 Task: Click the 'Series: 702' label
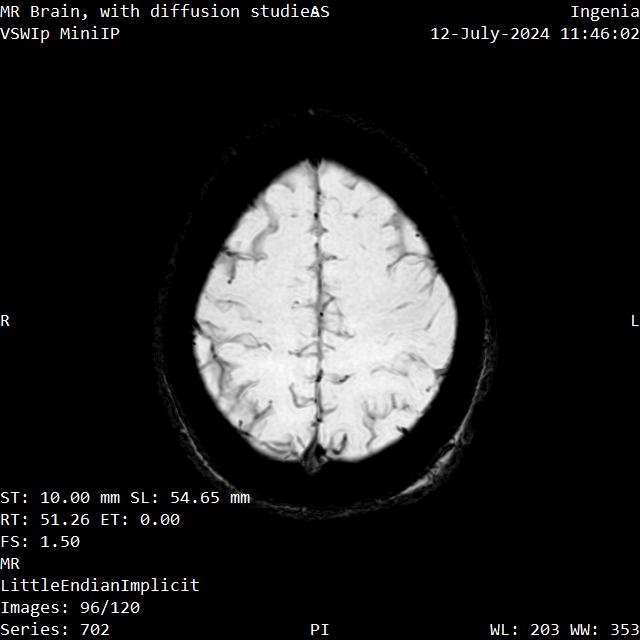click(x=55, y=629)
